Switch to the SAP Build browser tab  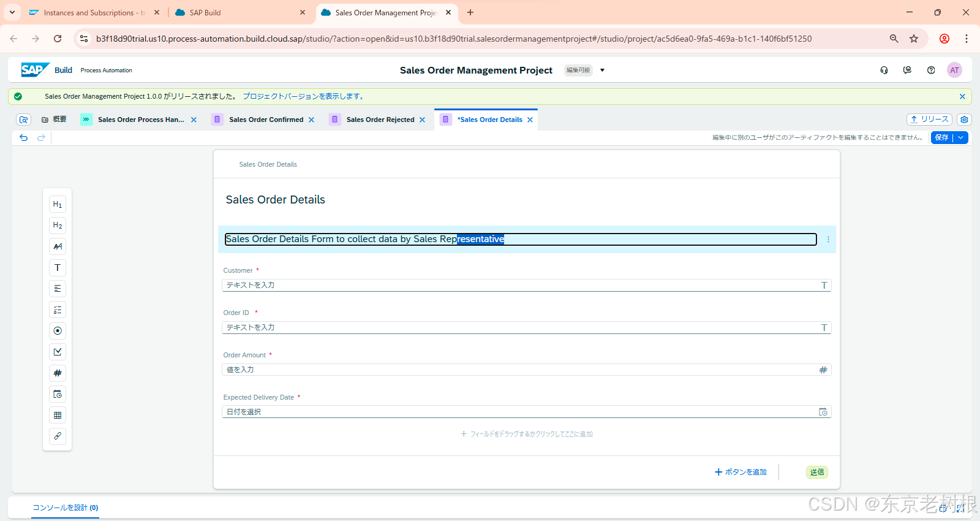[x=240, y=12]
